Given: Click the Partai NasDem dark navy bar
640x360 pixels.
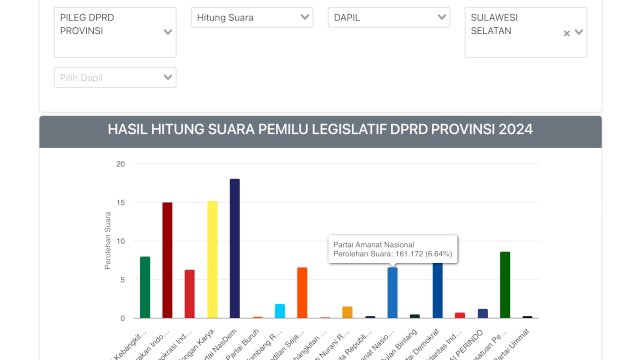Looking at the screenshot, I should (235, 249).
